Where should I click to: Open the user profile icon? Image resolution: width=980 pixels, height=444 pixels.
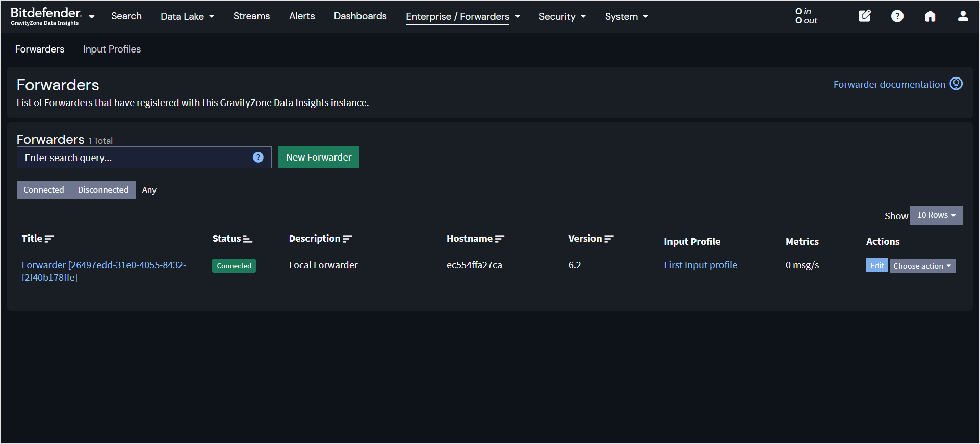963,16
